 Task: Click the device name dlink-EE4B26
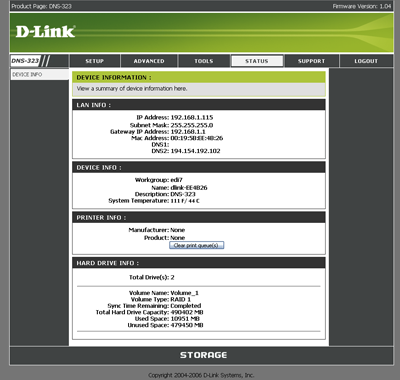point(189,188)
